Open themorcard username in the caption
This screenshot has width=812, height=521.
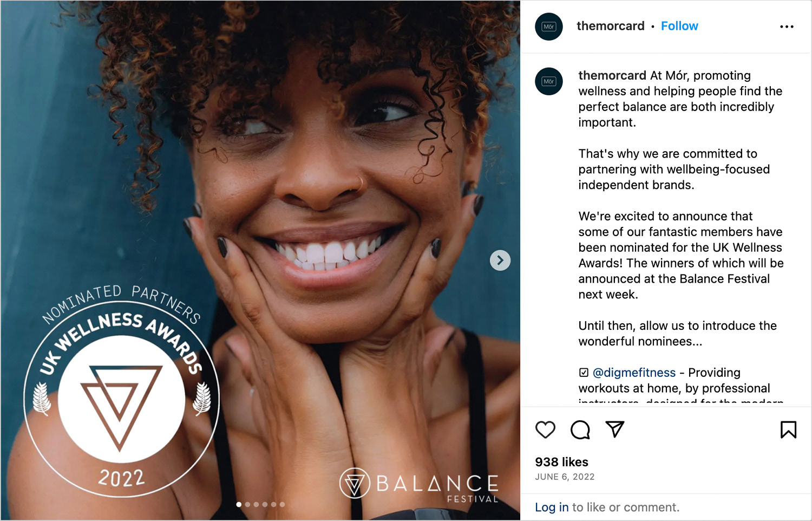(x=612, y=75)
